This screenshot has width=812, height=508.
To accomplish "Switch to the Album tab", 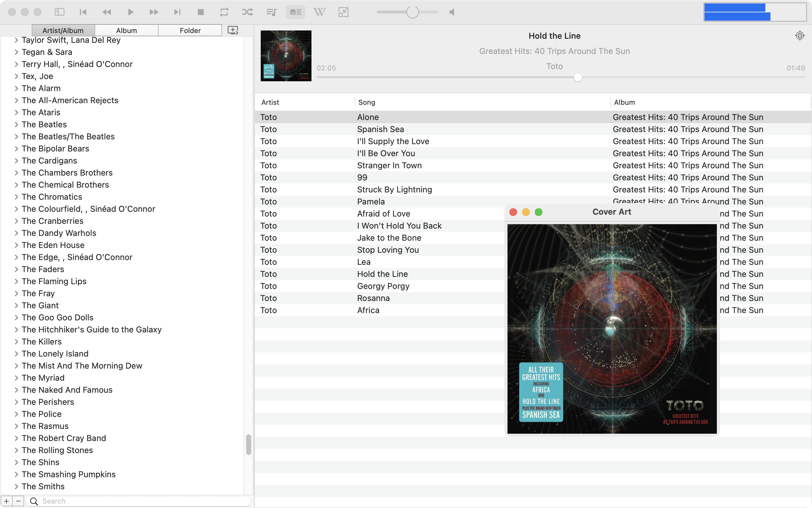I will click(127, 30).
